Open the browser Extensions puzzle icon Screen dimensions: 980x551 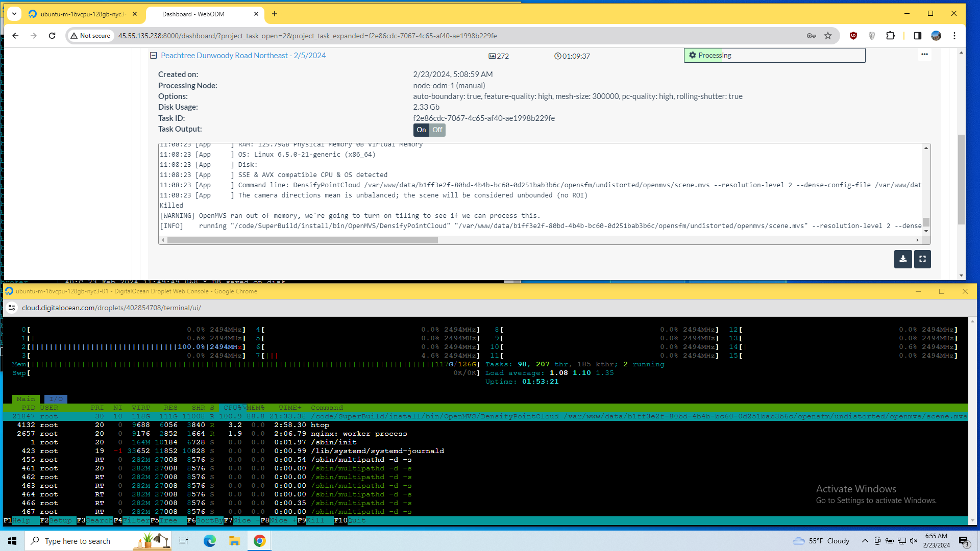pos(891,36)
